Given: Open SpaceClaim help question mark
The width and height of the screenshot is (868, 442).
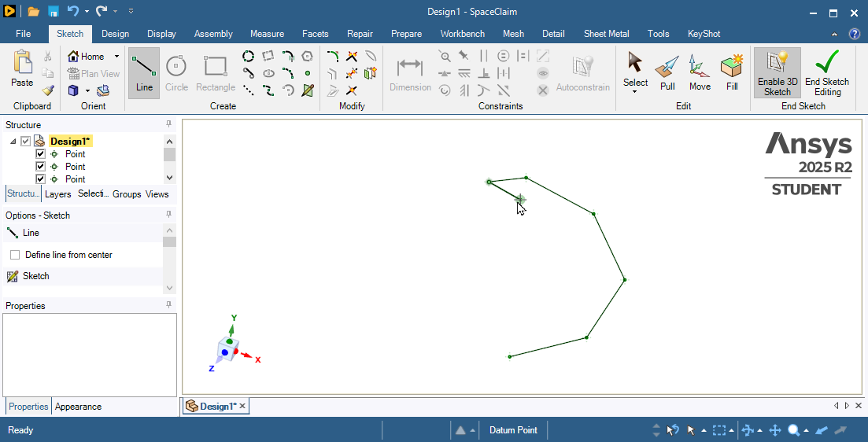Looking at the screenshot, I should [855, 34].
